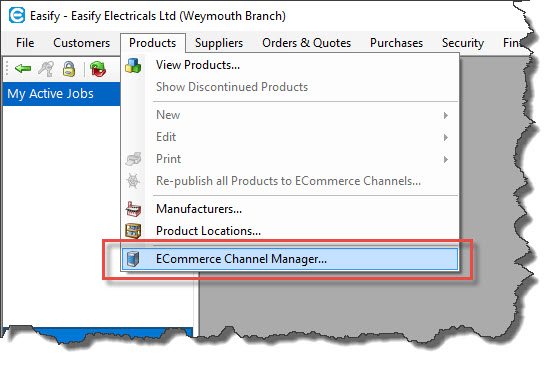Click the keys toolbar icon
This screenshot has width=558, height=368.
click(46, 68)
